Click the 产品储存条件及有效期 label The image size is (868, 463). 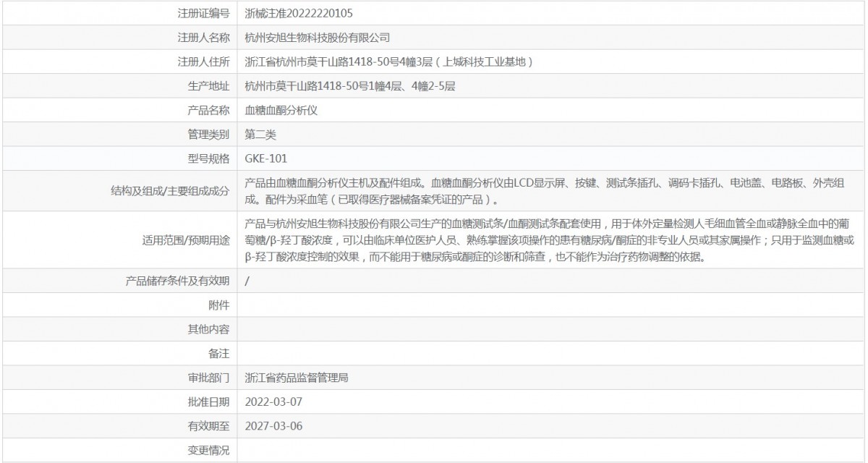[x=178, y=281]
